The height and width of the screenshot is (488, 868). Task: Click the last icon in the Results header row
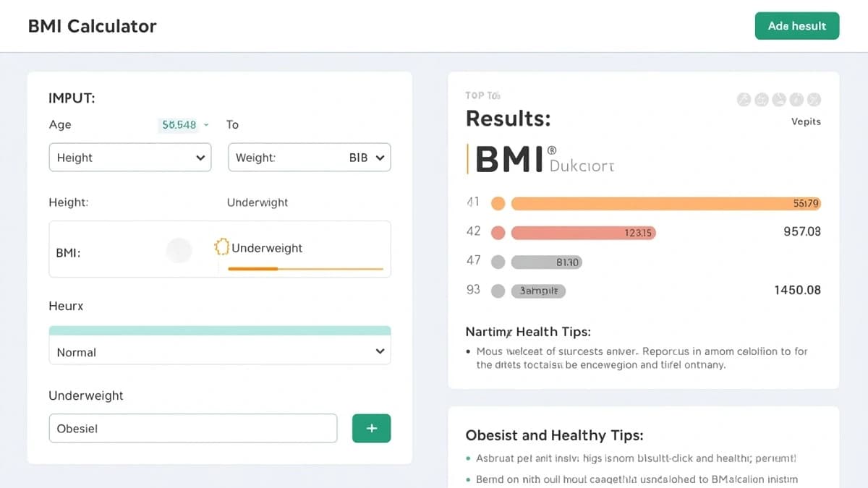tap(814, 99)
